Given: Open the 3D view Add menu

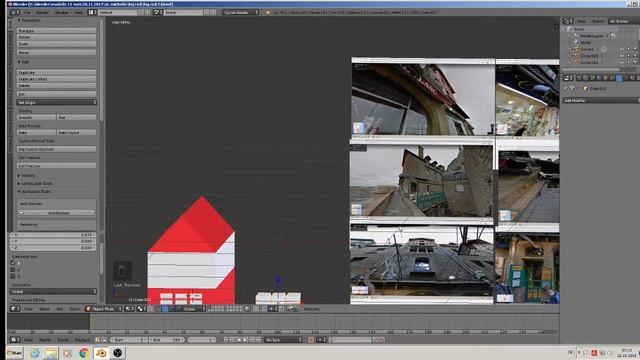Looking at the screenshot, I should tap(59, 309).
